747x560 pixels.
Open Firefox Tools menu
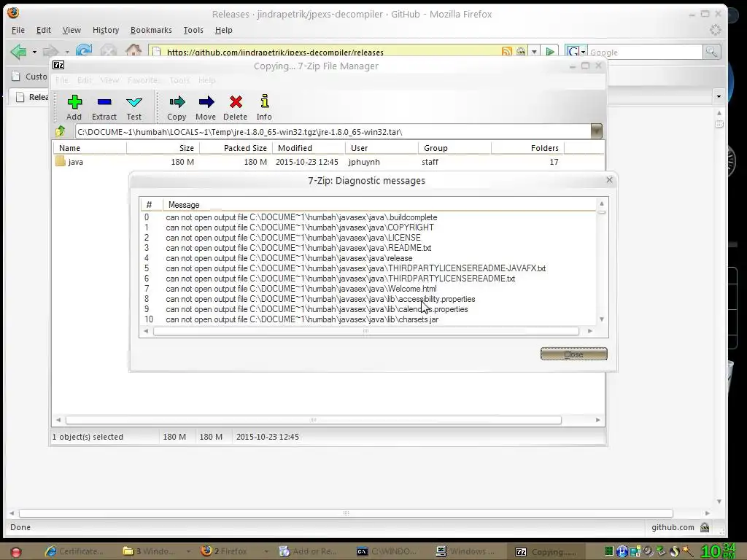tap(193, 30)
